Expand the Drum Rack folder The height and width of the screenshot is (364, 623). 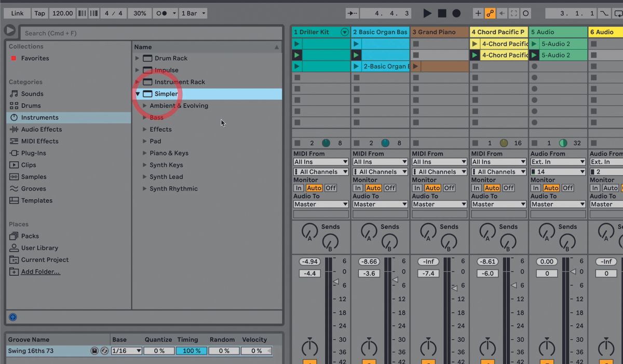coord(138,58)
